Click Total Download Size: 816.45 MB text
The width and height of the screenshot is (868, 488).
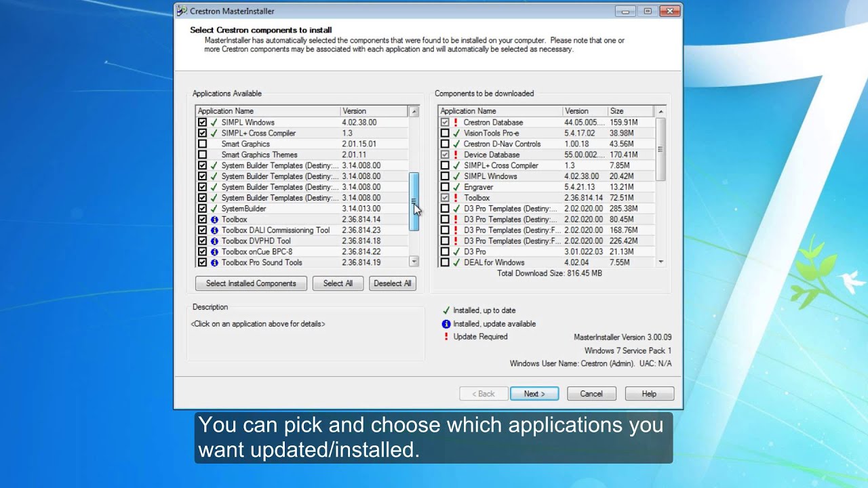coord(549,273)
